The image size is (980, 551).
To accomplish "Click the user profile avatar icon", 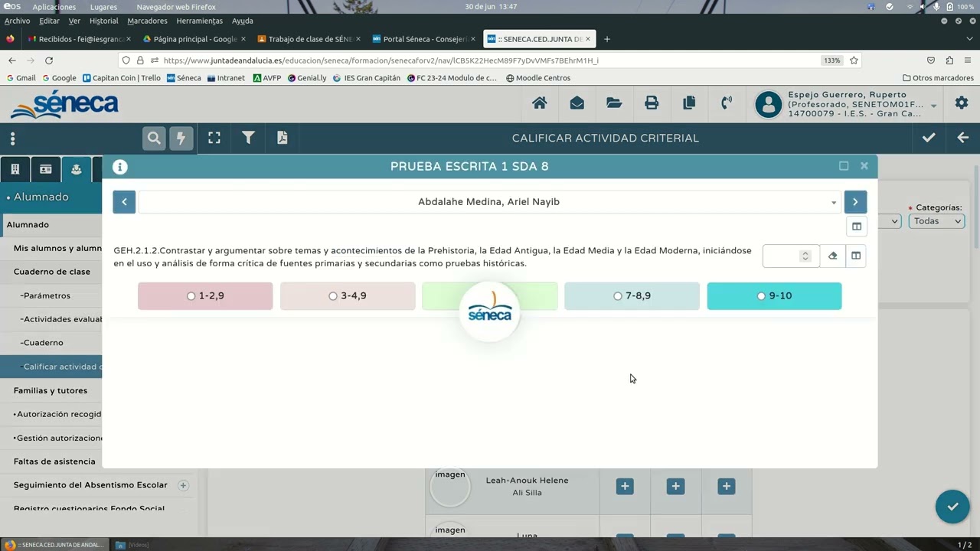I will click(768, 105).
